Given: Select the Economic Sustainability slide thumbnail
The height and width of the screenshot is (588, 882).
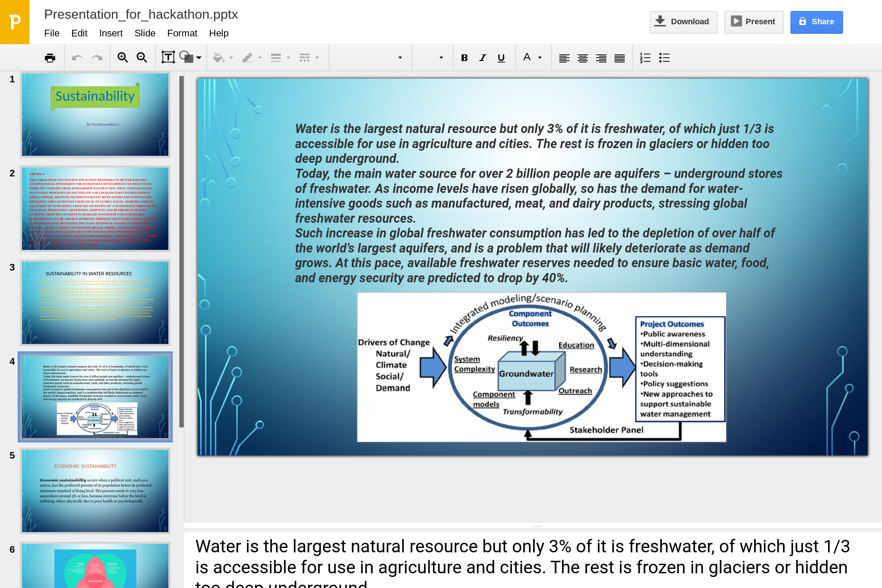Looking at the screenshot, I should (x=95, y=491).
